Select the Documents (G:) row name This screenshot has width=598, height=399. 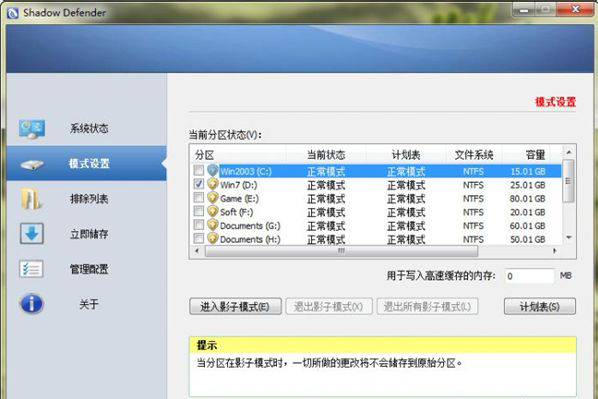pos(250,226)
